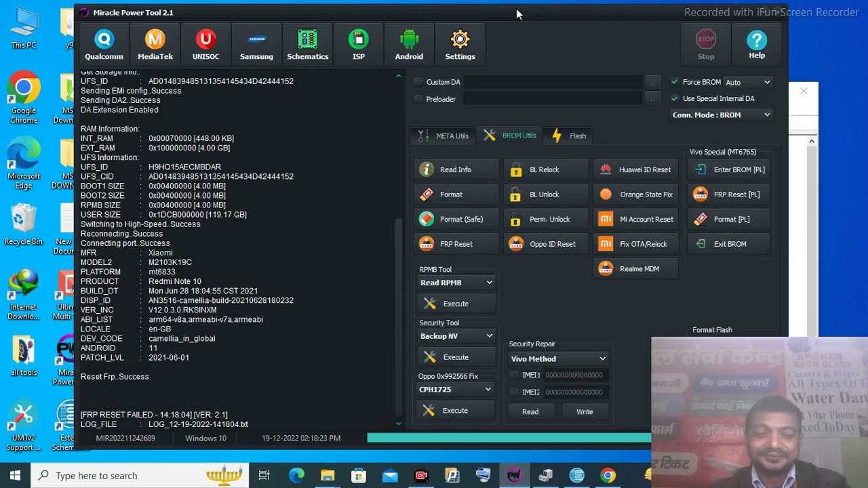Screen dimensions: 868x488
Task: Open the Read RPMB dropdown
Action: point(456,283)
